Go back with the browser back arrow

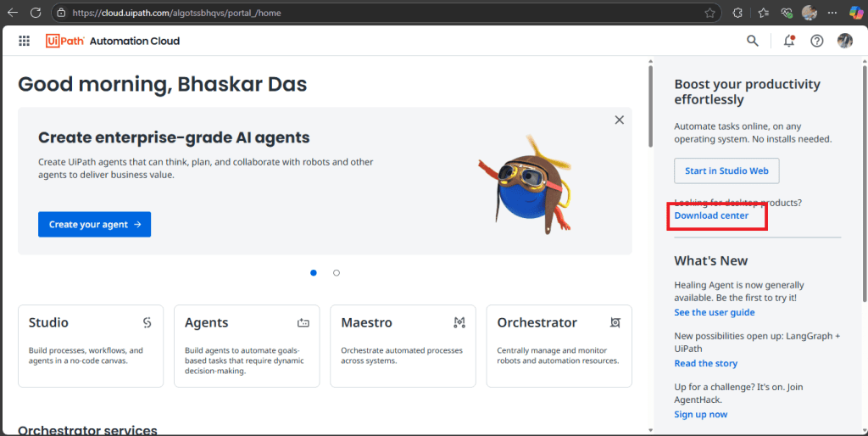[x=12, y=13]
